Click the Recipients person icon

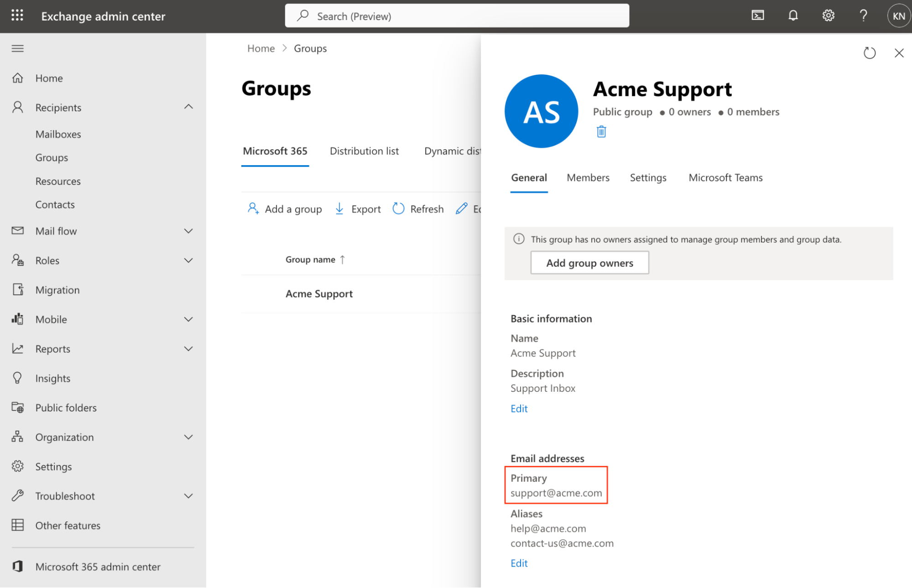pos(18,107)
